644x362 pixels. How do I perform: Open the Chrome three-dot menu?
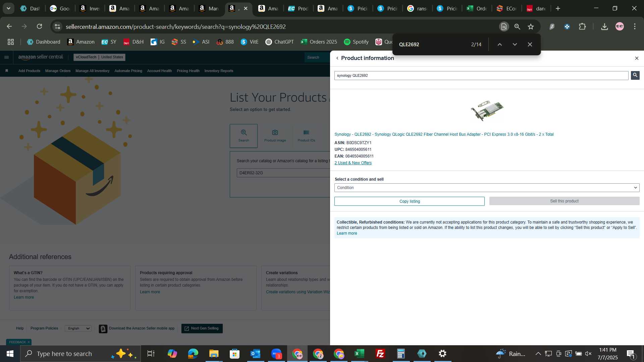[635, 26]
